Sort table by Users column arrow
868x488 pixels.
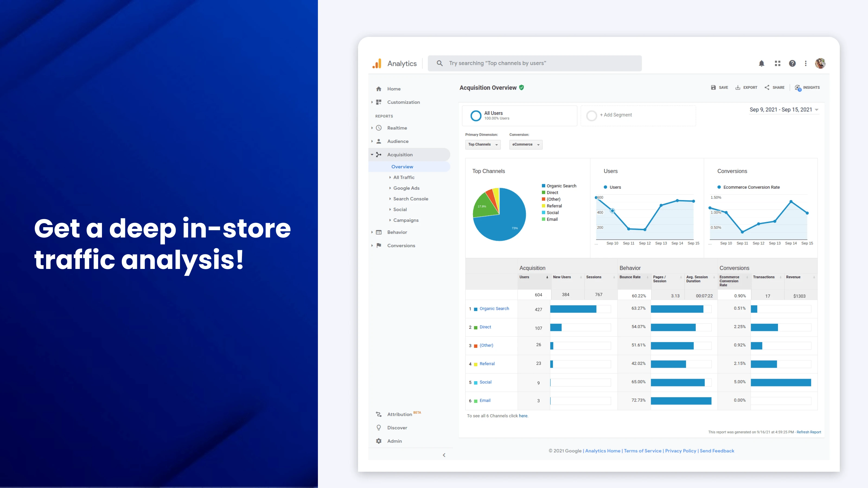point(547,277)
